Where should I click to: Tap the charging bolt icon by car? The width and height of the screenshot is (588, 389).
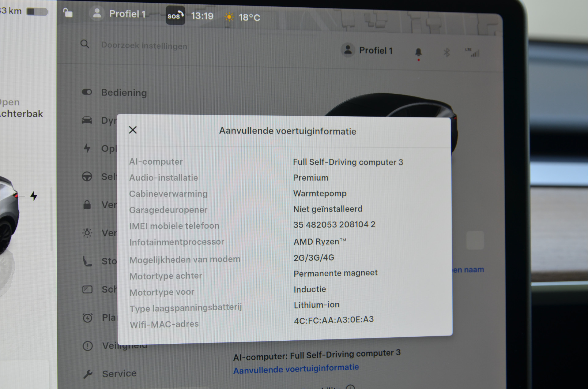tap(34, 196)
